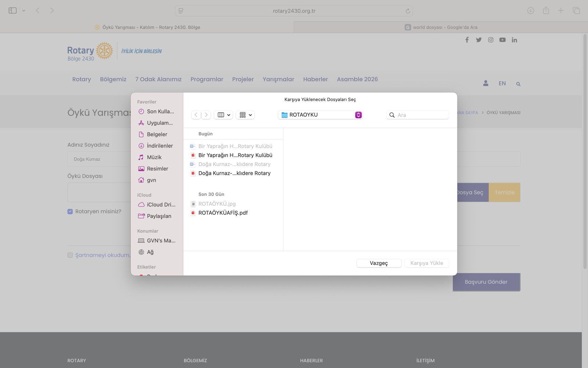The height and width of the screenshot is (368, 588).
Task: Open the YouTube social icon
Action: click(502, 40)
